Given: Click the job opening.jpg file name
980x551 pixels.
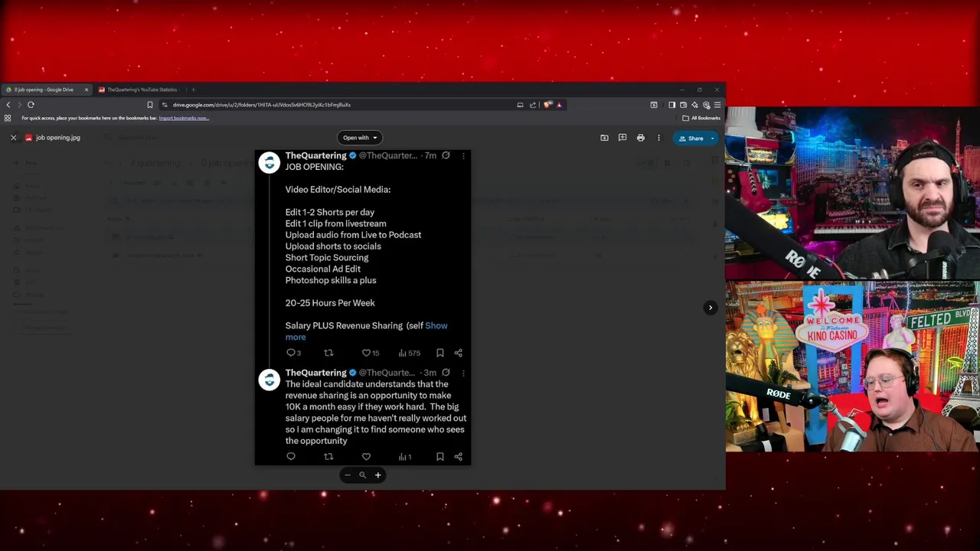Looking at the screenshot, I should coord(58,138).
